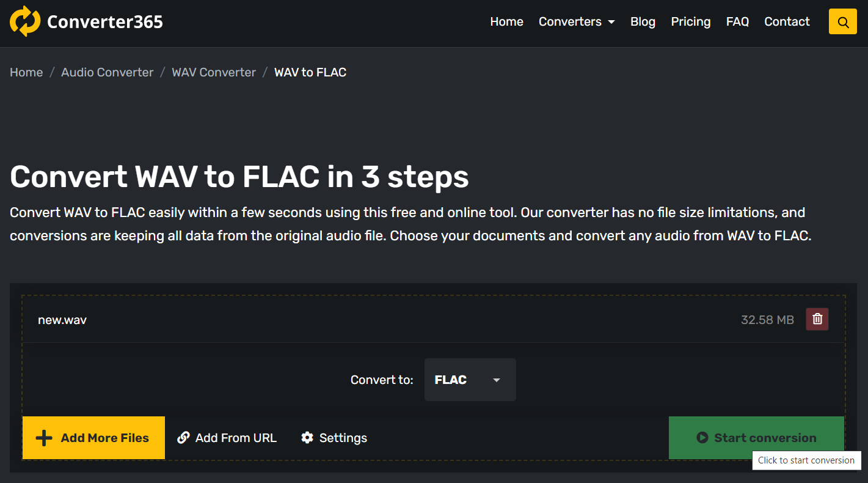This screenshot has width=868, height=483.
Task: Click the Converter365 logo icon
Action: [x=25, y=21]
